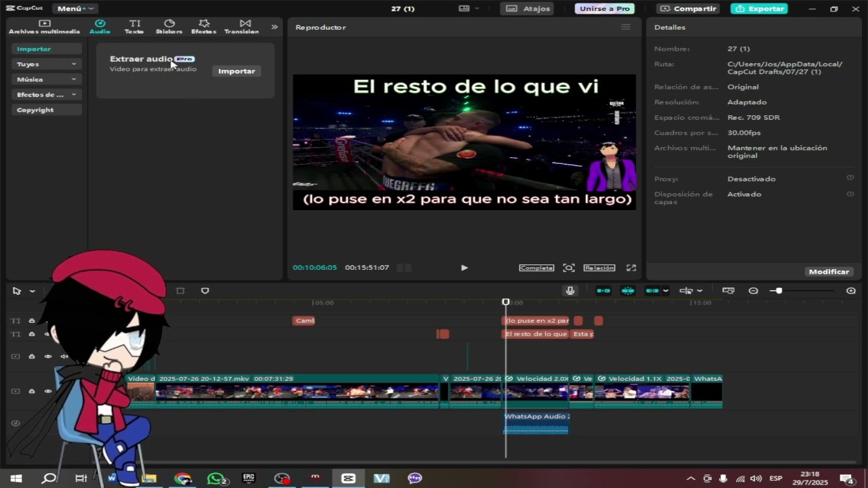Select the 'El resto de lo que' text clip
Image resolution: width=868 pixels, height=488 pixels.
coord(536,334)
